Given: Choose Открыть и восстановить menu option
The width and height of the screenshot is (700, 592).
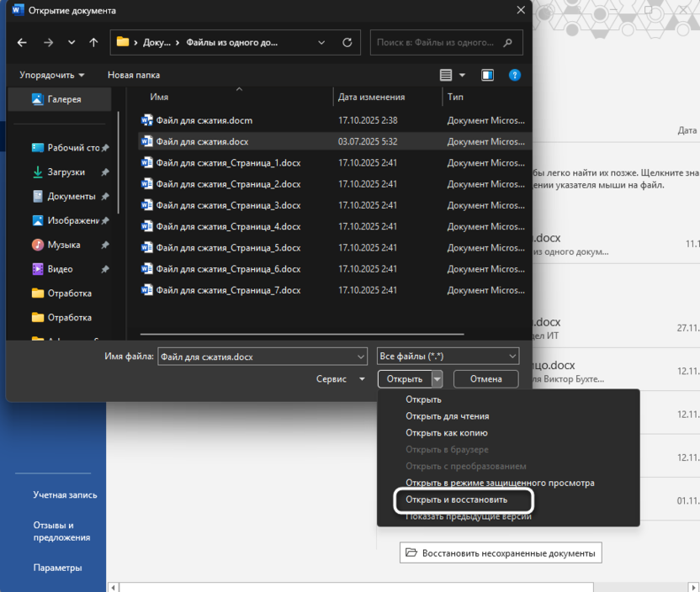Looking at the screenshot, I should [456, 499].
